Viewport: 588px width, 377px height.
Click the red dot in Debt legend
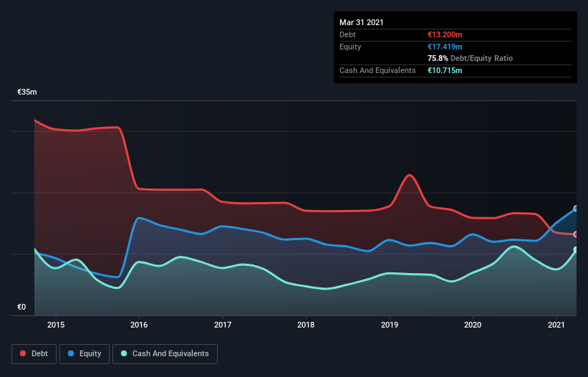23,353
